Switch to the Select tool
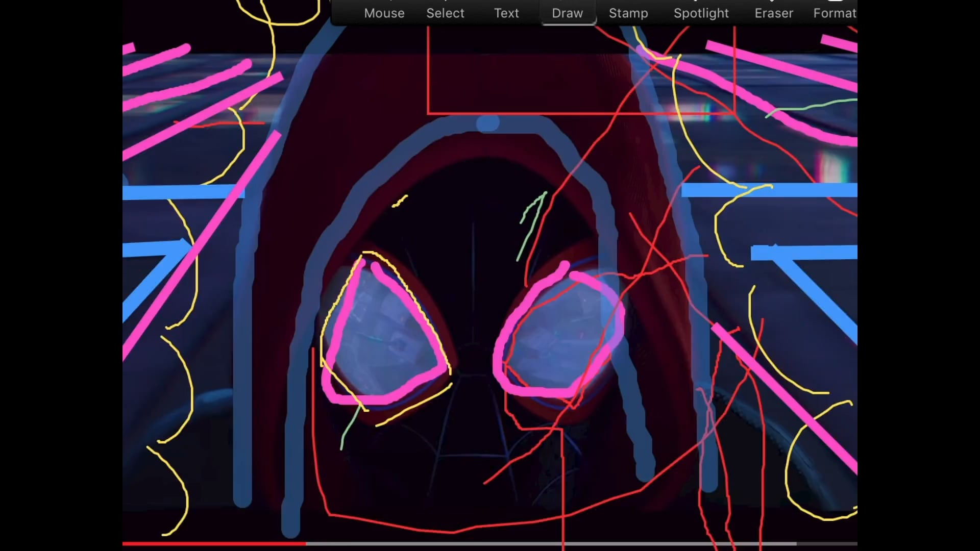 [x=445, y=13]
